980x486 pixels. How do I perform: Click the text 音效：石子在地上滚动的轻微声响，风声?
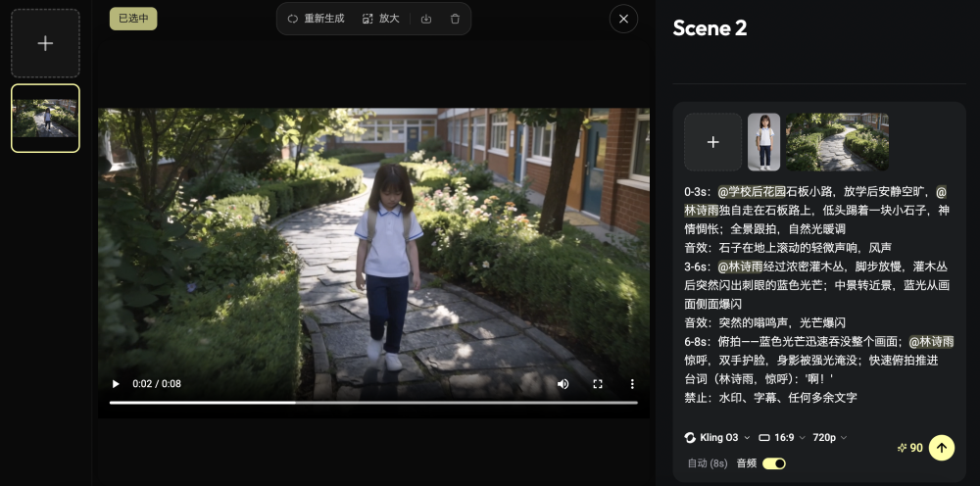coord(788,248)
